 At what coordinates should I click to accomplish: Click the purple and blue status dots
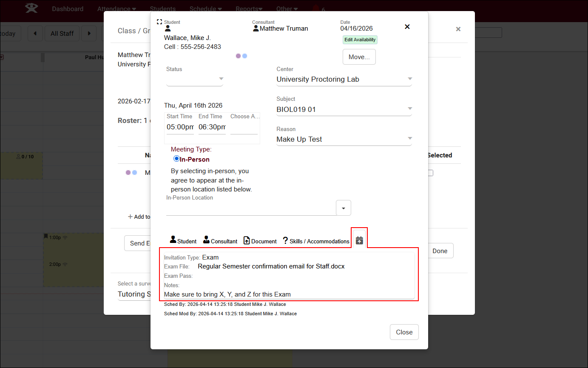point(241,56)
